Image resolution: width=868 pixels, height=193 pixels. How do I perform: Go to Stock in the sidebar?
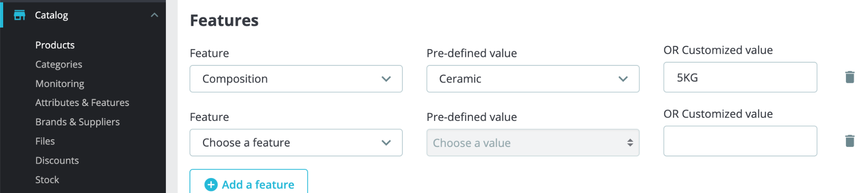click(x=47, y=180)
